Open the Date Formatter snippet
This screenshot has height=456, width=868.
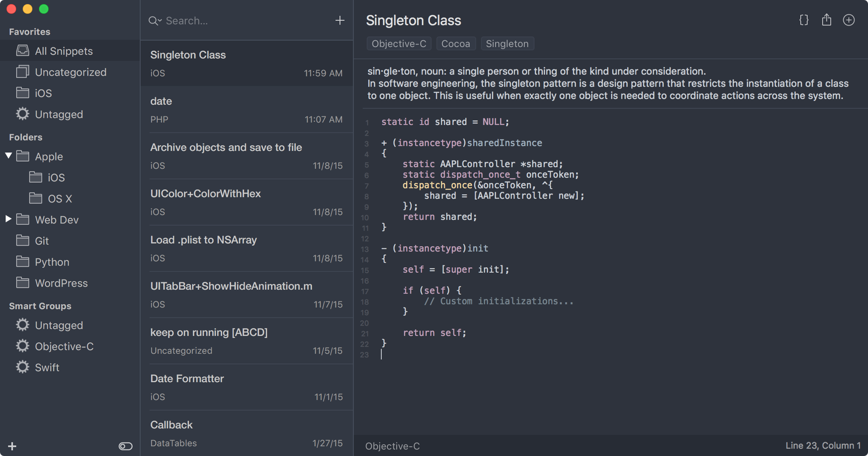(247, 387)
